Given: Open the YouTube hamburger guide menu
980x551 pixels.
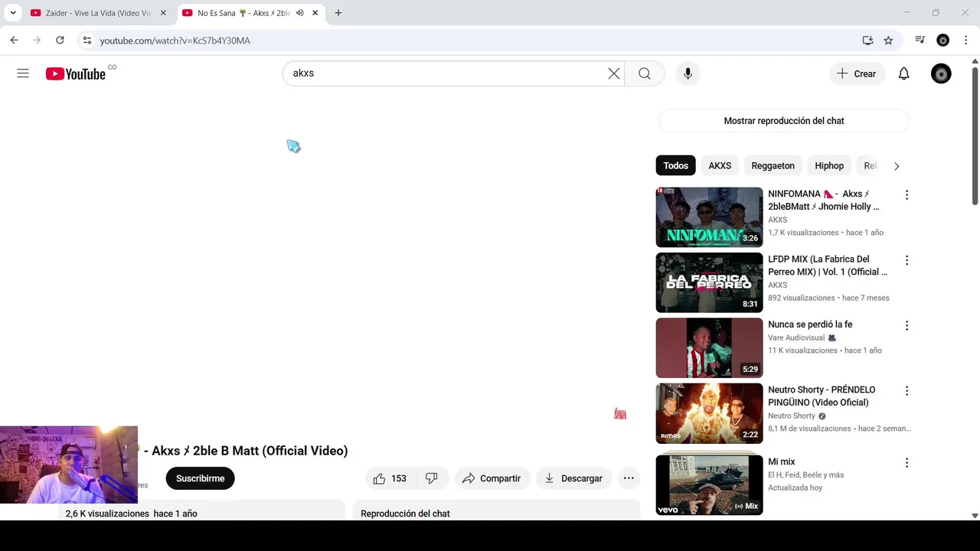Looking at the screenshot, I should tap(23, 73).
